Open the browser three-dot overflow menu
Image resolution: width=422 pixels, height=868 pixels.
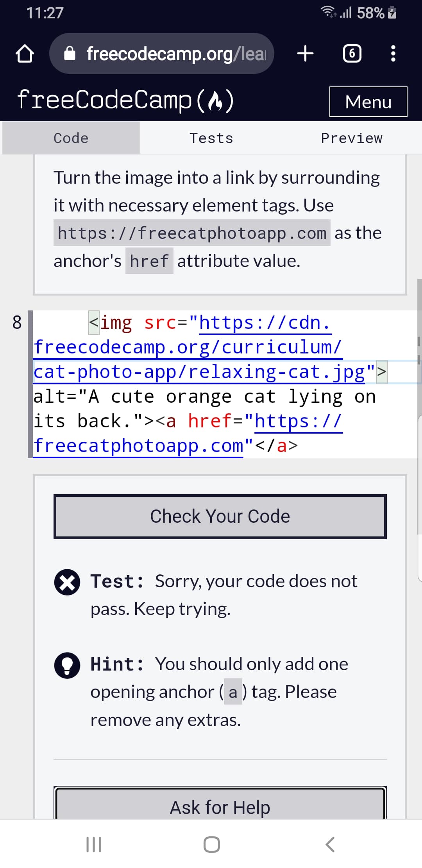(x=393, y=54)
